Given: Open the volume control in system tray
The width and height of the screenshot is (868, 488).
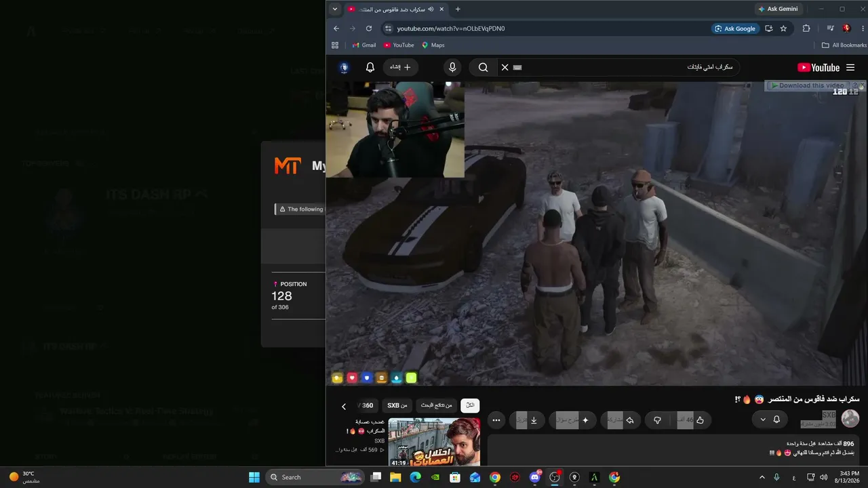Looking at the screenshot, I should (x=823, y=477).
